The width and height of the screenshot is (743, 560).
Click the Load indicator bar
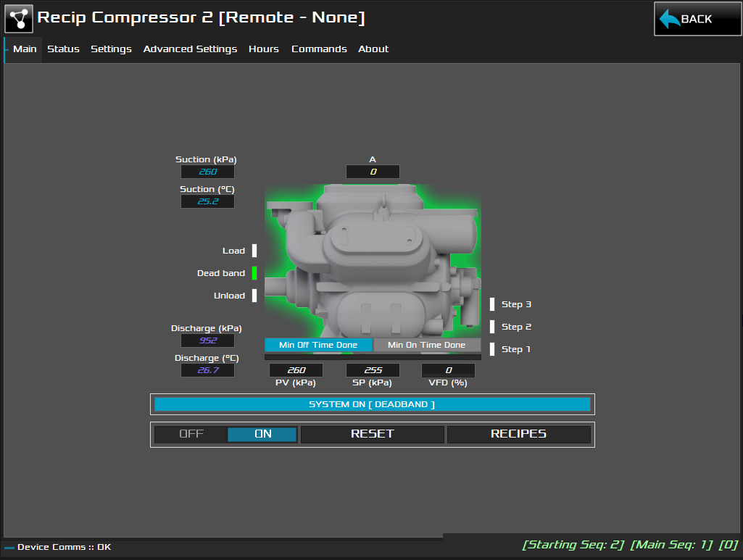pyautogui.click(x=254, y=251)
